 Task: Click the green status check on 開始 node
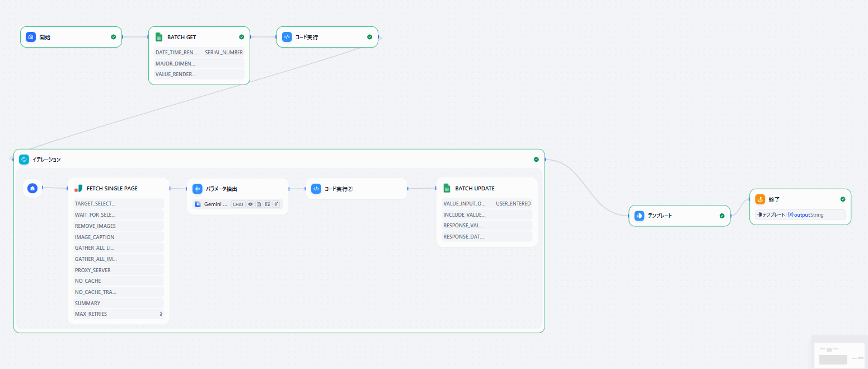click(114, 37)
